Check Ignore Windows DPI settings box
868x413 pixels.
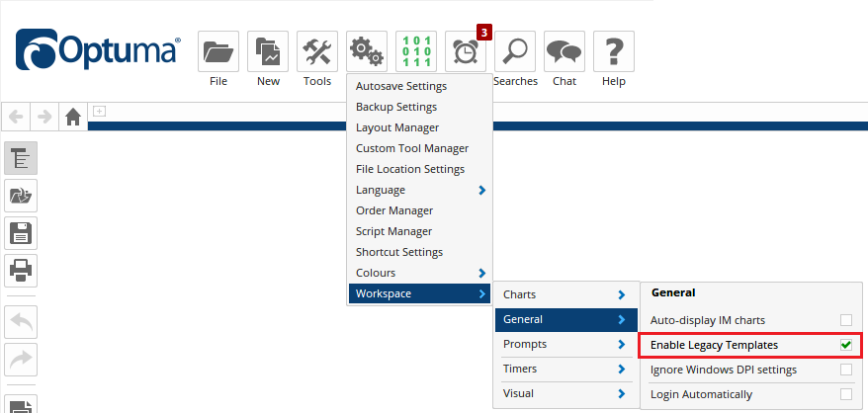(x=846, y=370)
